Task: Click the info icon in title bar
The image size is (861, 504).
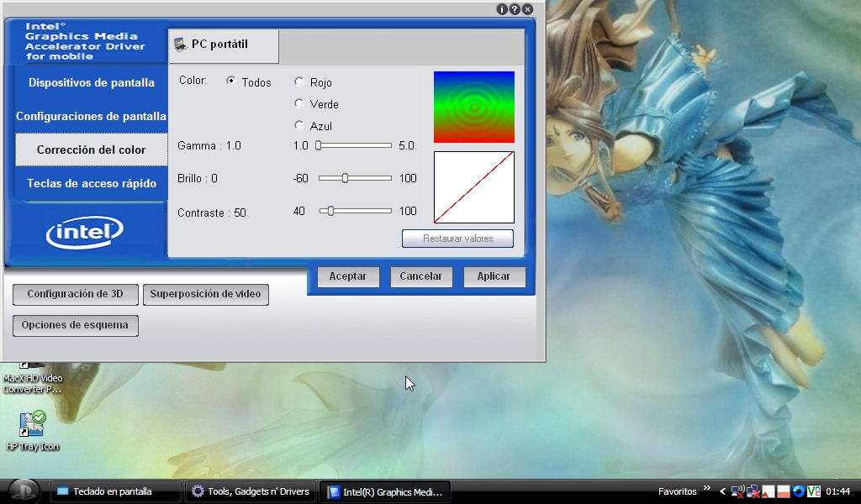Action: tap(502, 9)
